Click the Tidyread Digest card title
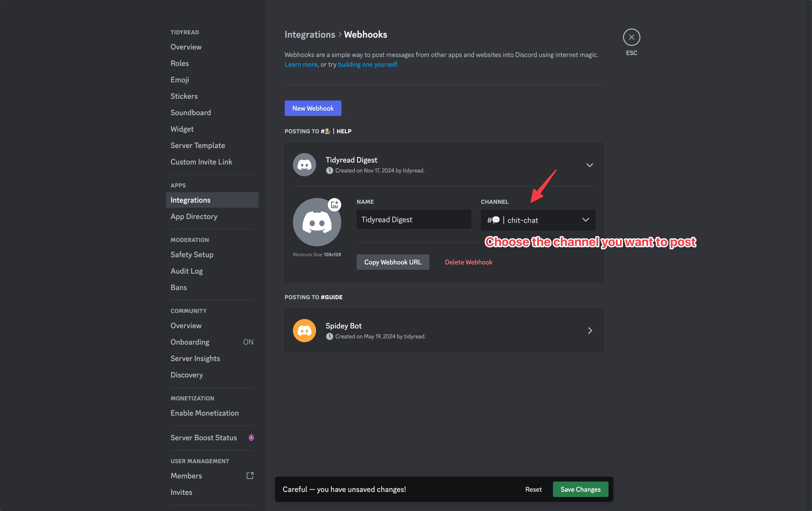 point(351,160)
